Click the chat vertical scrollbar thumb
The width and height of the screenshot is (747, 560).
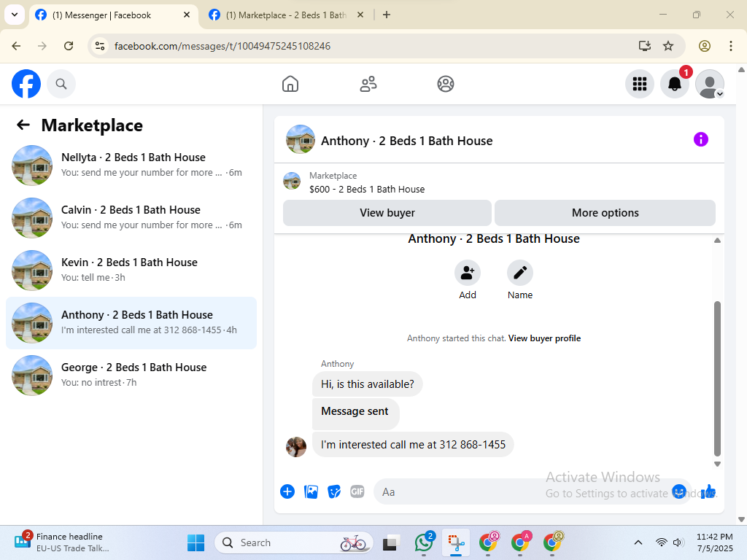(x=717, y=378)
